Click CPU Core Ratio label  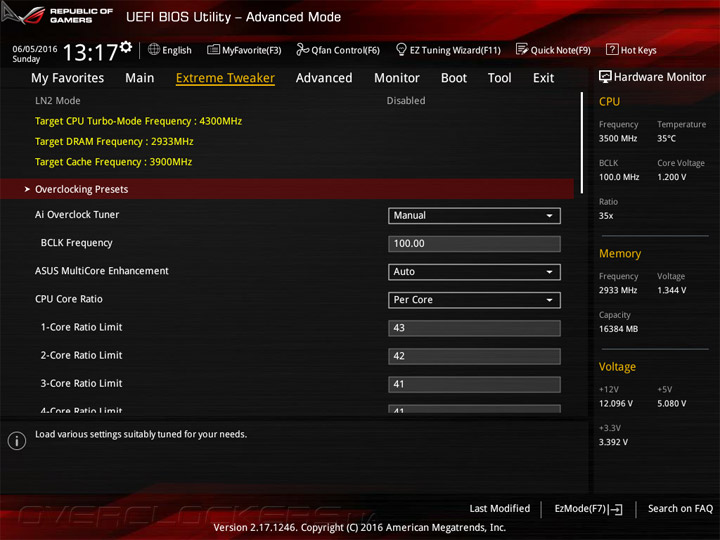(69, 299)
